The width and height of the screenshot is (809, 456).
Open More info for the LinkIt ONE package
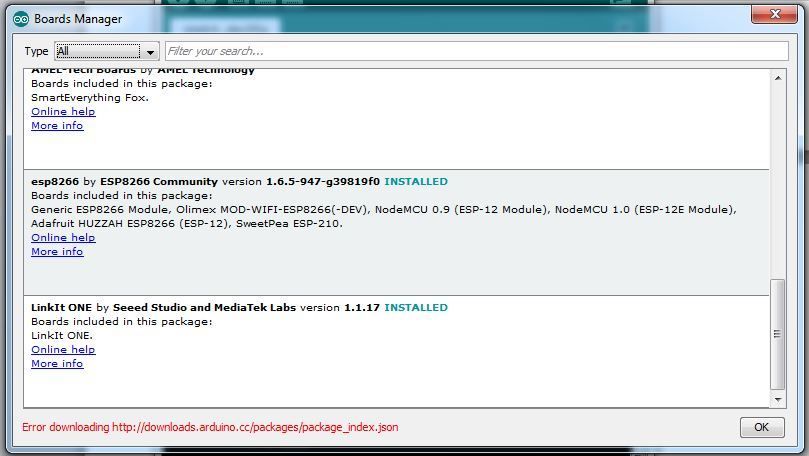57,363
